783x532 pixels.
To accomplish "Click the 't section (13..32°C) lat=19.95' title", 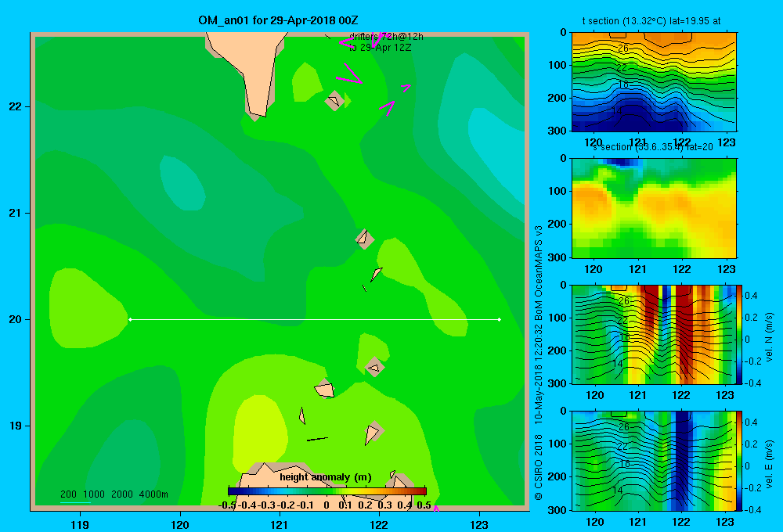I will point(651,21).
